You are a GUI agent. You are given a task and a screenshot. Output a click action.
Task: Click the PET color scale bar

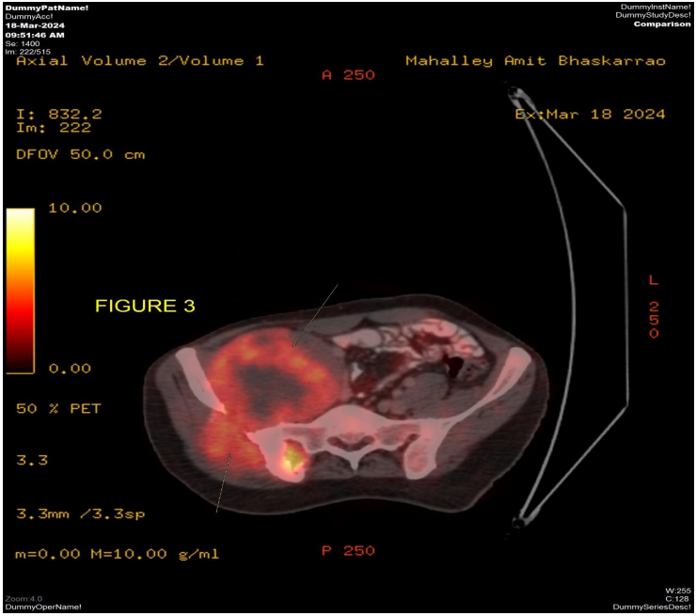point(20,290)
